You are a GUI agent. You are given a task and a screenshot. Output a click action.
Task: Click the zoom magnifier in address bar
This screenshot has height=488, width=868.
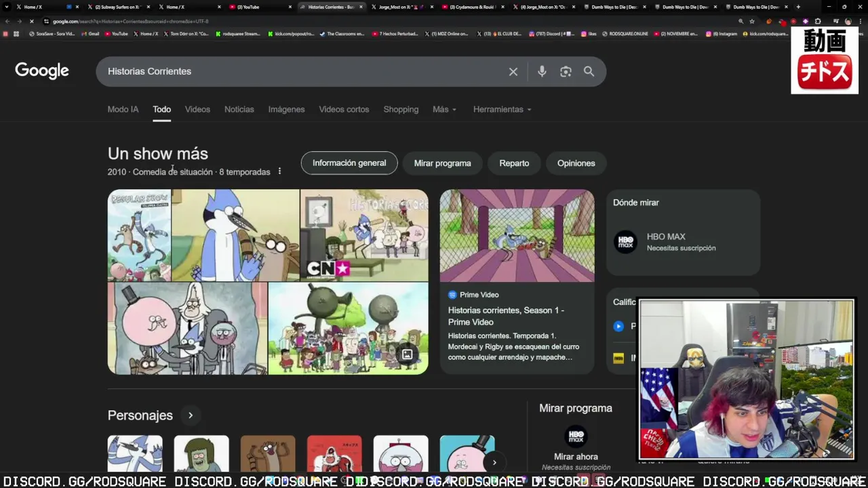(x=741, y=21)
